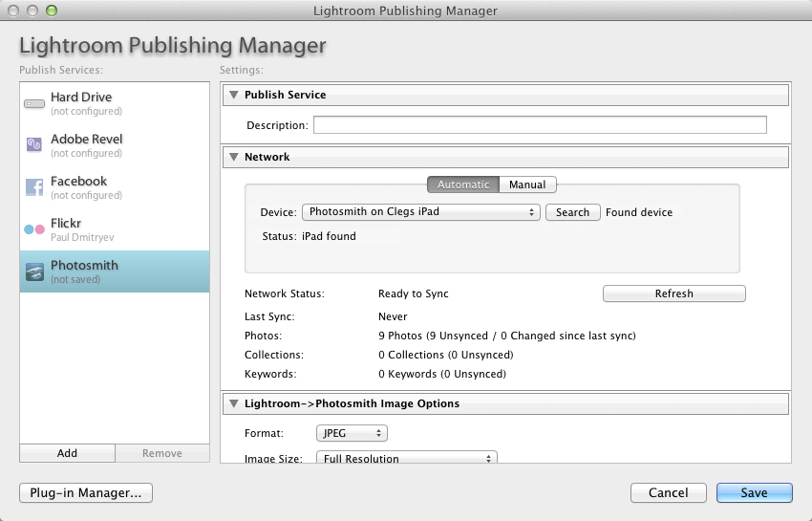812x521 pixels.
Task: Open the Format JPEG dropdown
Action: tap(352, 433)
